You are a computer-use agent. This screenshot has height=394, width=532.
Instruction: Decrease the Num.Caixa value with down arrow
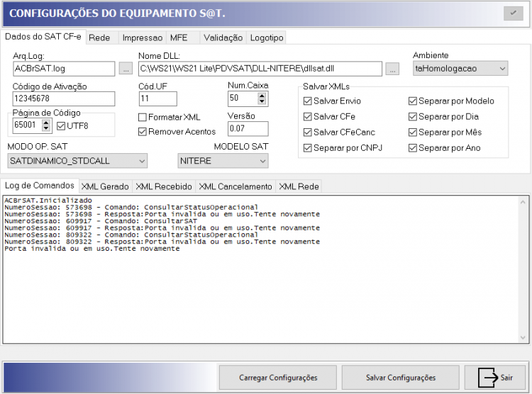pos(262,101)
